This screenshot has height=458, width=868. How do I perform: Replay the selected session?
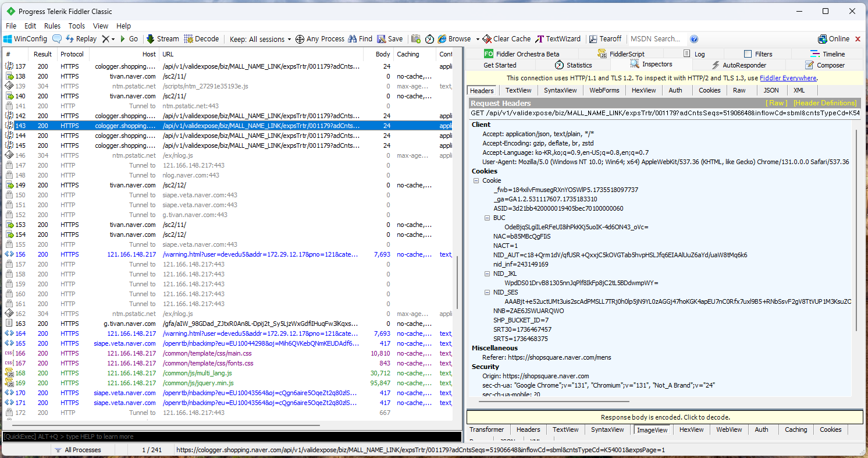[x=80, y=39]
